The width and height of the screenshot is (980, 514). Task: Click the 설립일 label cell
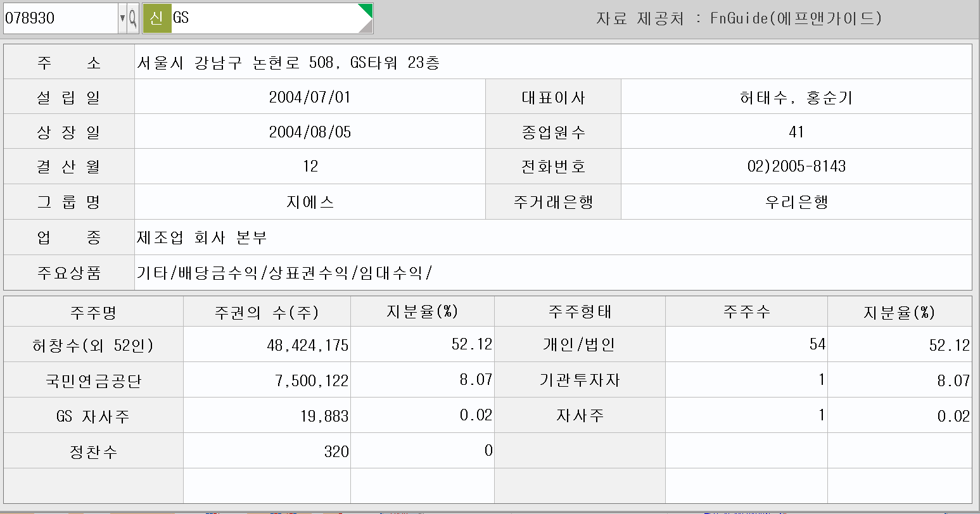(69, 97)
